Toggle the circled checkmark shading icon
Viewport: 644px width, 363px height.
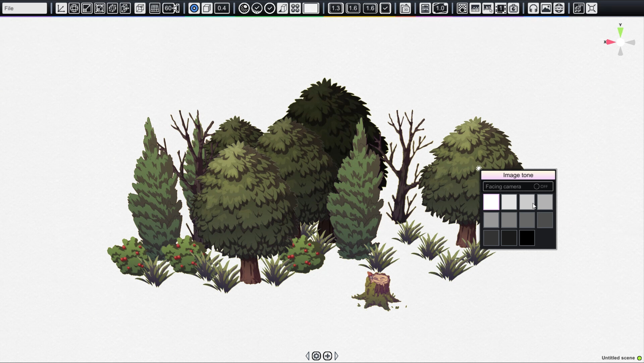[270, 8]
